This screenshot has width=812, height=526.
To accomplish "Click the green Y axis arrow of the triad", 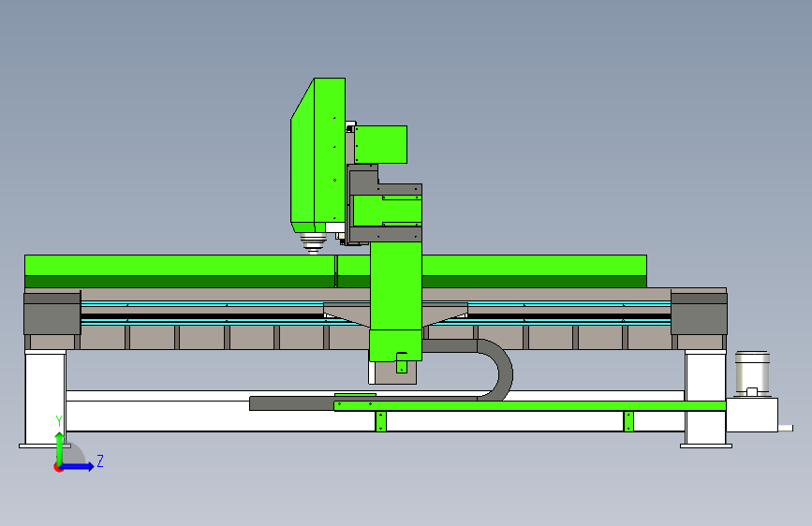I will [x=59, y=447].
